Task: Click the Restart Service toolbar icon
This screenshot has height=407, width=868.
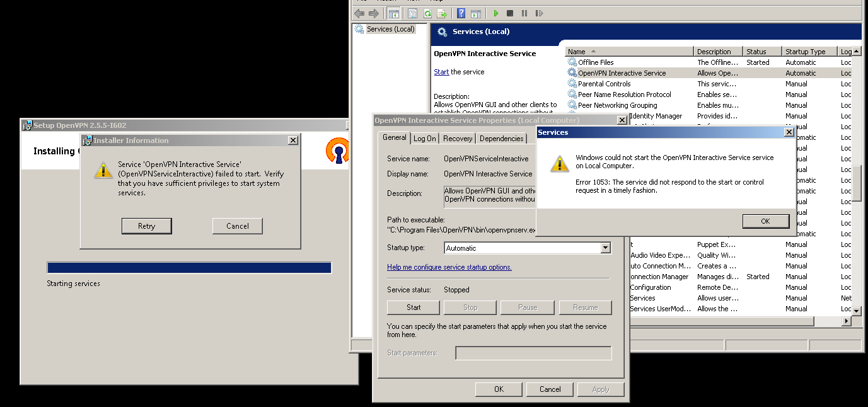Action: 539,13
